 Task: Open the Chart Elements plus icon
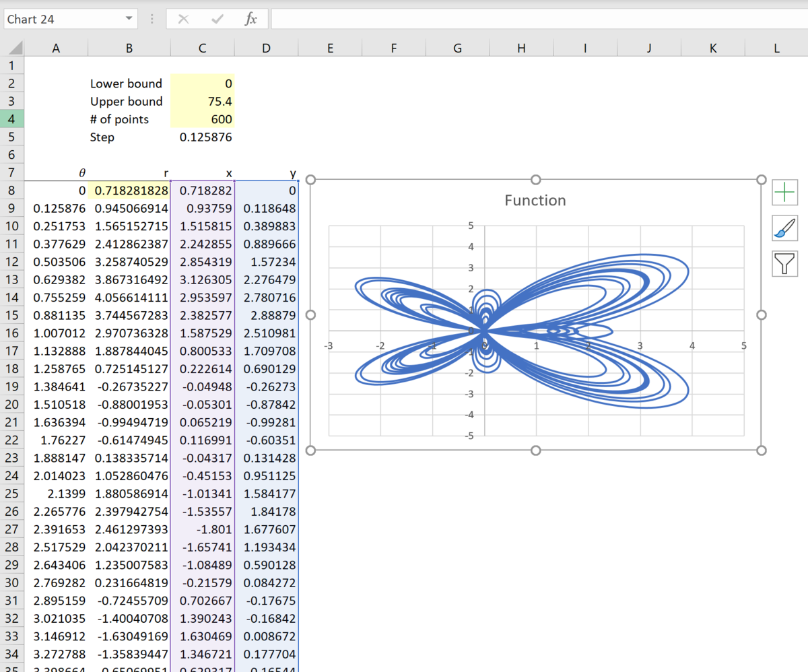click(785, 193)
